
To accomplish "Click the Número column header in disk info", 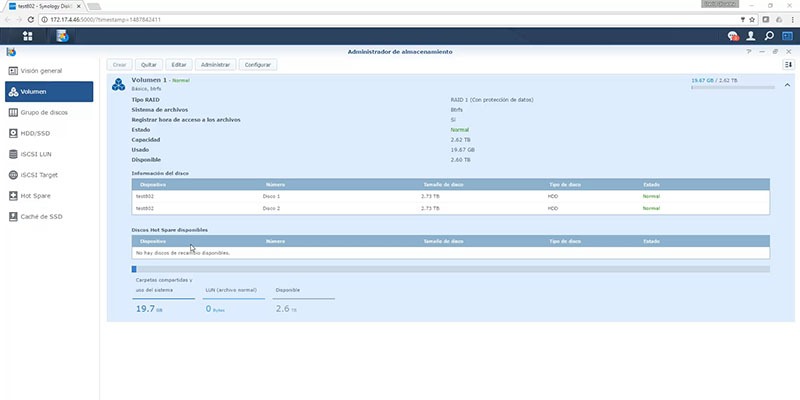I will point(276,185).
